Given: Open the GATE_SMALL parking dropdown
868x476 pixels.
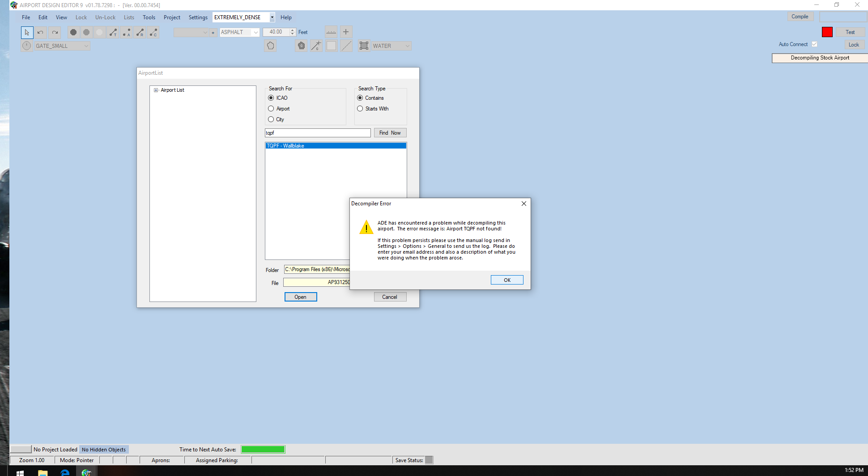Looking at the screenshot, I should 86,46.
